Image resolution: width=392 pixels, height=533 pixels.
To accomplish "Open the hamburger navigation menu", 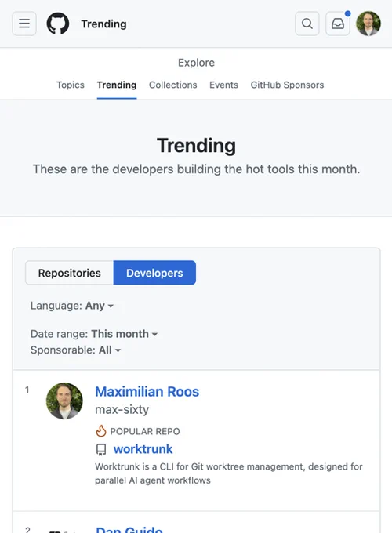I will [x=24, y=24].
